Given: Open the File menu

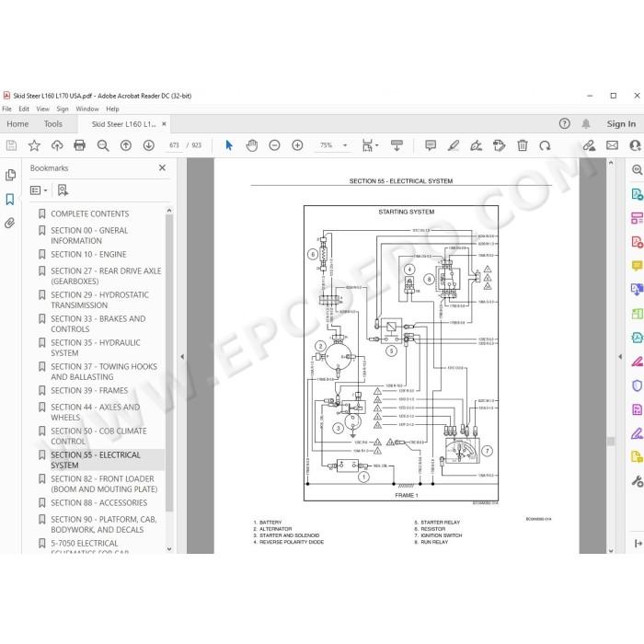Looking at the screenshot, I should click(x=6, y=109).
